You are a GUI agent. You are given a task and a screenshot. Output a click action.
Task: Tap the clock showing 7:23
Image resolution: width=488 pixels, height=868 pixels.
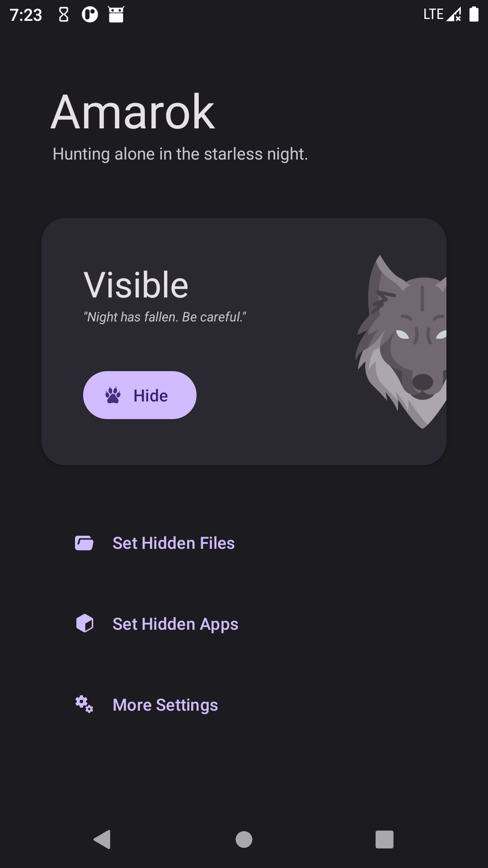[26, 15]
